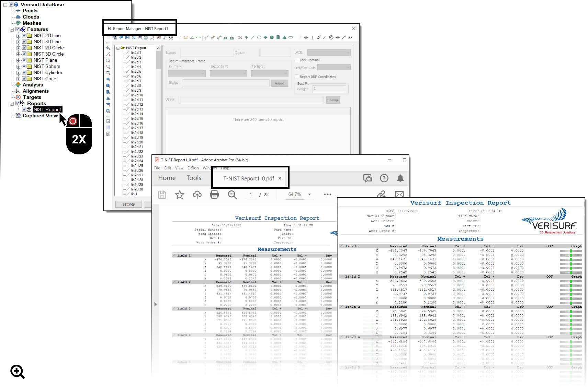Open the Acrobat help question mark icon
This screenshot has height=387, width=588.
point(384,178)
